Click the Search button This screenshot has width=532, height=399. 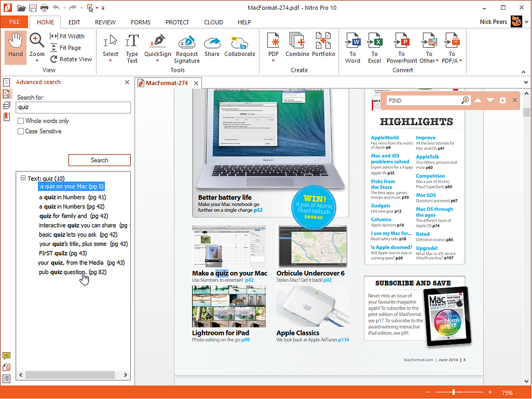[99, 160]
